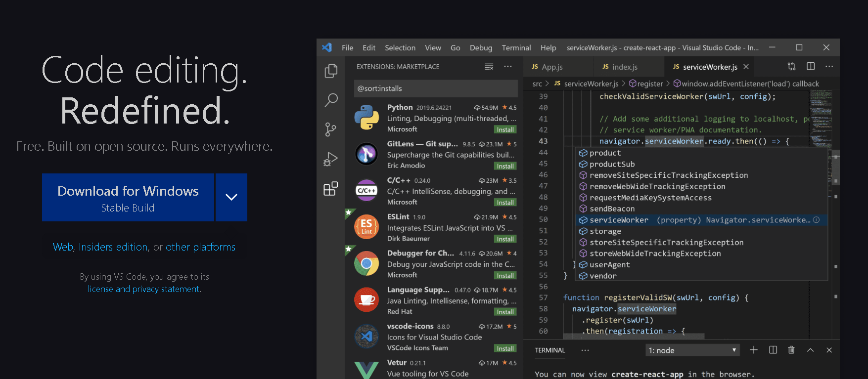
Task: Open the Help menu
Action: coord(548,48)
